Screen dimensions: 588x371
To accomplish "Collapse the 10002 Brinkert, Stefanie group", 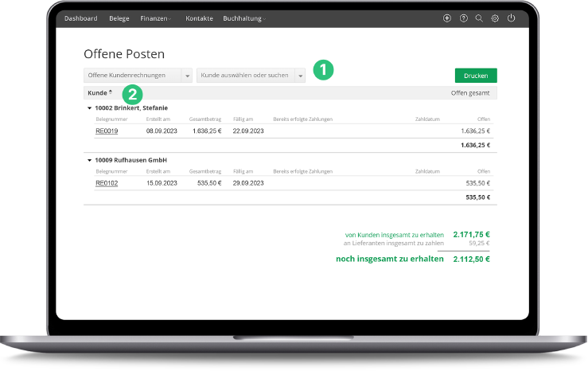I will point(89,107).
